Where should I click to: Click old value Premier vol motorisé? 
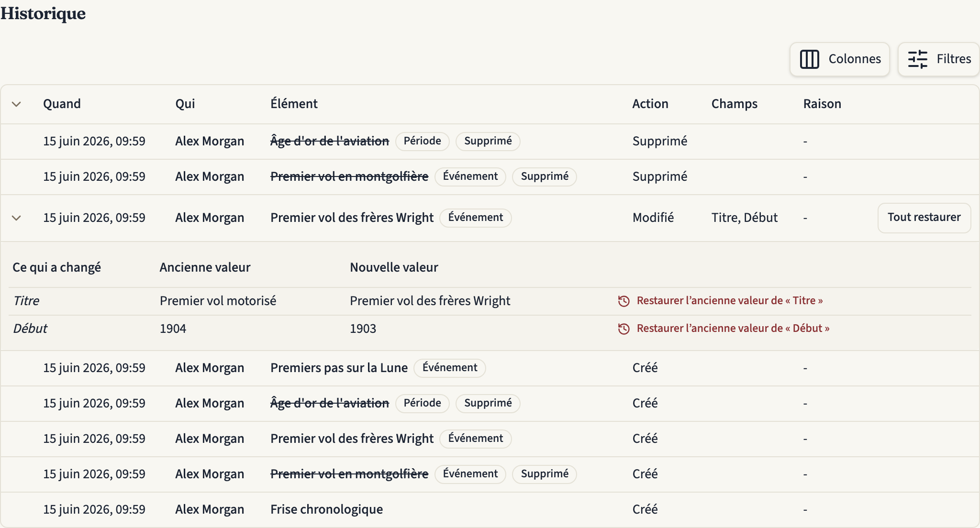tap(218, 301)
